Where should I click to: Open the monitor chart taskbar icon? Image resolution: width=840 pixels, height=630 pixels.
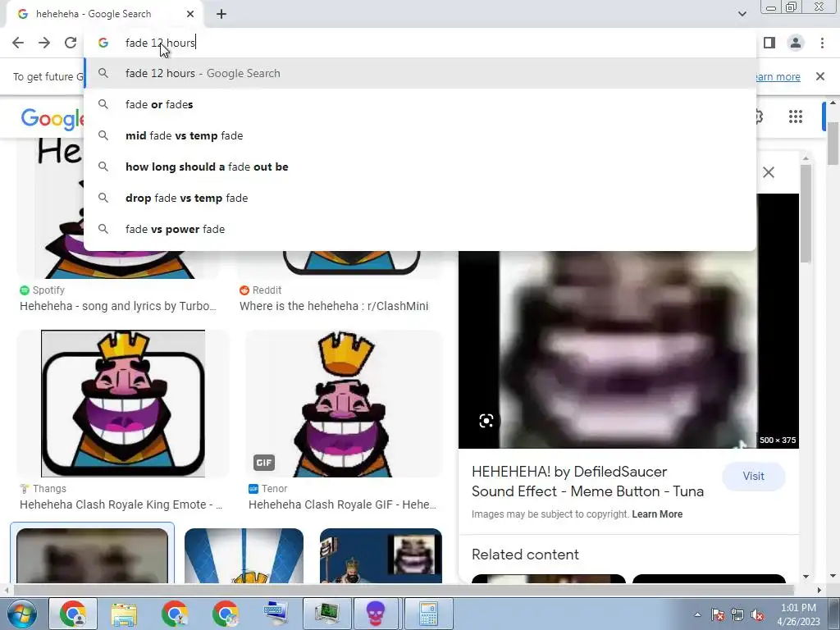pyautogui.click(x=326, y=614)
